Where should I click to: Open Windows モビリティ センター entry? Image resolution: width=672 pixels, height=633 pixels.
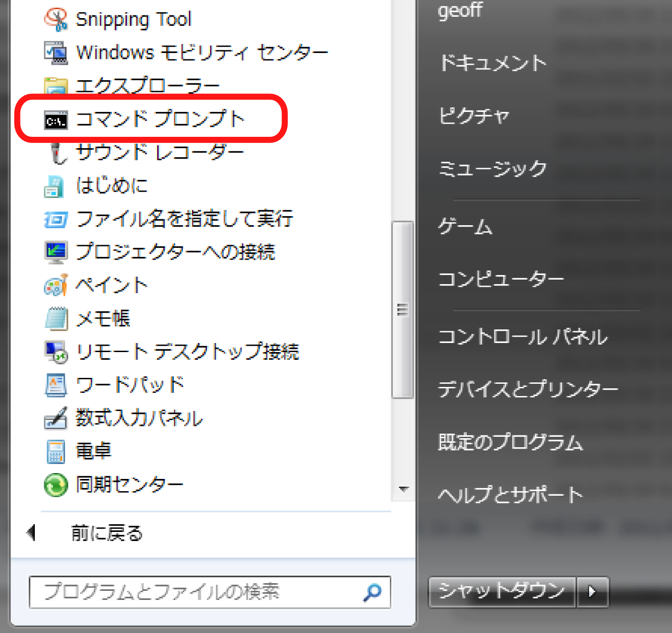click(202, 53)
